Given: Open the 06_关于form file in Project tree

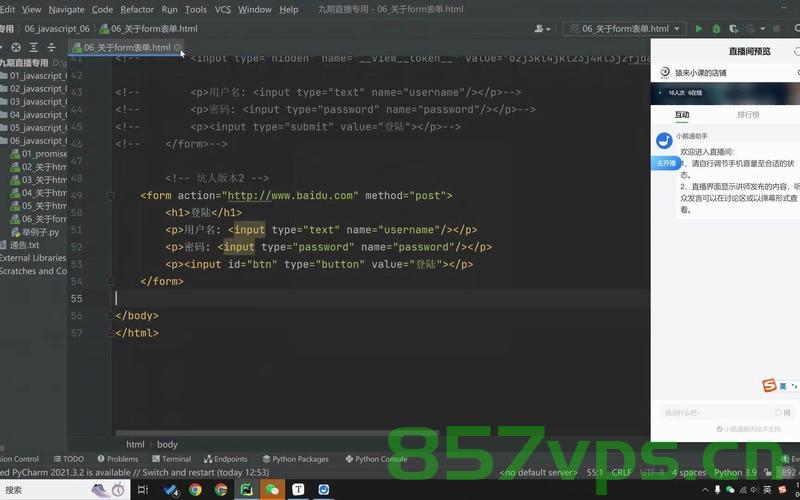Looking at the screenshot, I should pyautogui.click(x=39, y=219).
